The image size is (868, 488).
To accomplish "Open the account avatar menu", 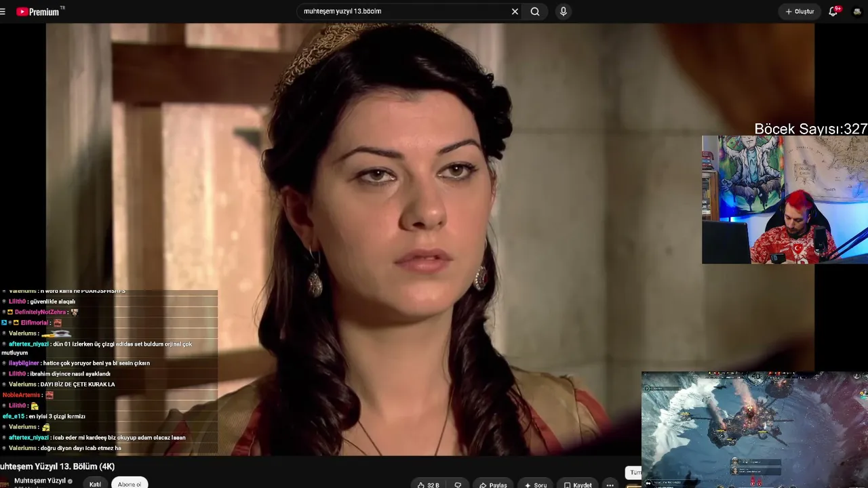I will [x=857, y=12].
